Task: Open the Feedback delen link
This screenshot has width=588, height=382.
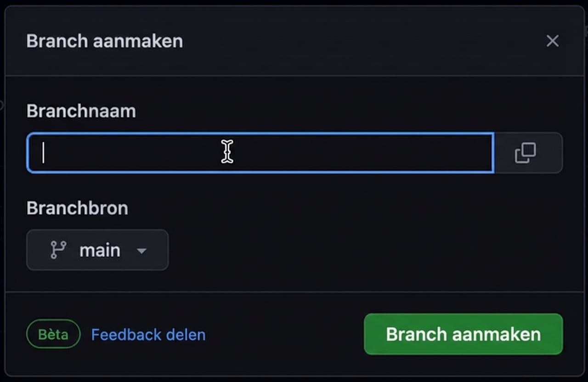Action: [148, 334]
